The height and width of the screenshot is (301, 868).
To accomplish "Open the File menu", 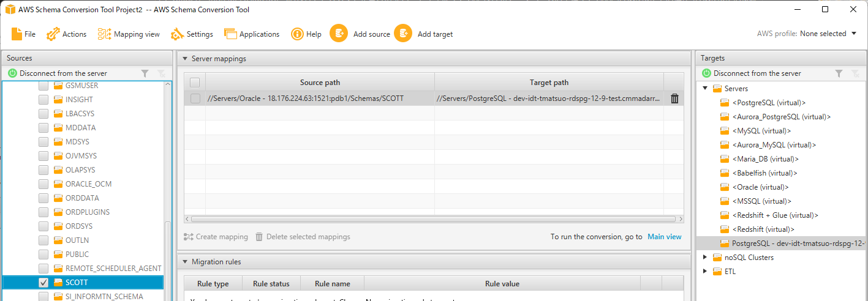I will click(x=23, y=34).
